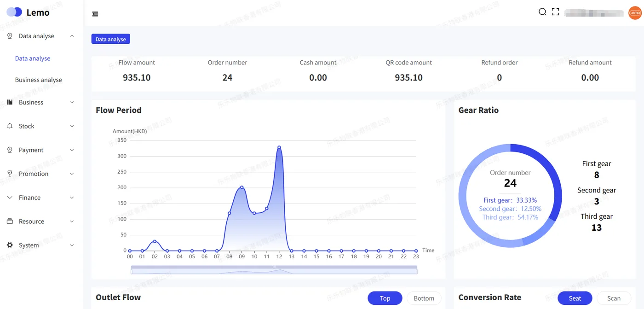Switch Outlet Flow to Top
Screen dimensions: 644x309
(385, 298)
